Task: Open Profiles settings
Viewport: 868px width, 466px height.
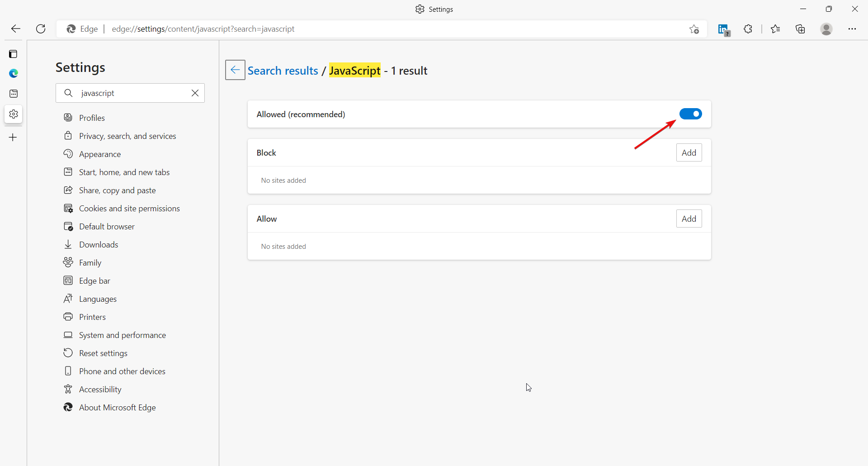Action: click(x=92, y=118)
